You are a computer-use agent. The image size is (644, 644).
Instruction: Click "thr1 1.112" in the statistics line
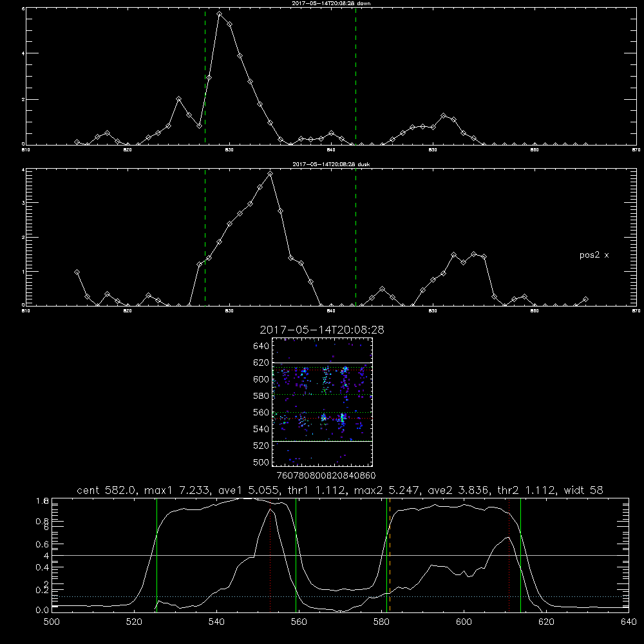click(316, 490)
